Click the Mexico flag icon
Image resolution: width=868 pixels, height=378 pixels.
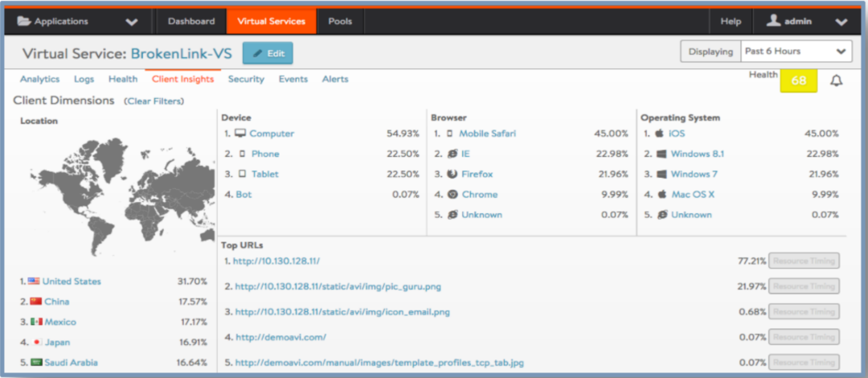pyautogui.click(x=36, y=322)
